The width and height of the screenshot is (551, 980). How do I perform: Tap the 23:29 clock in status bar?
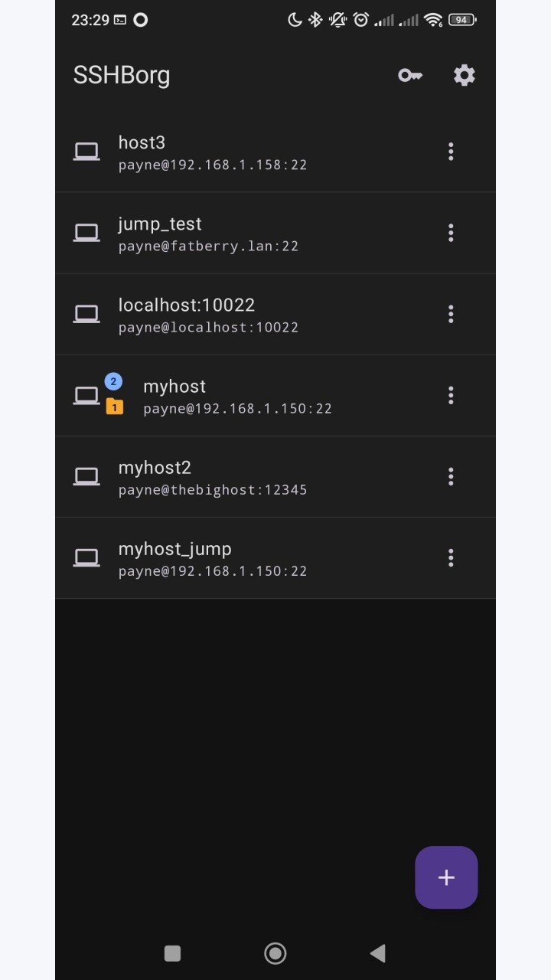tap(90, 21)
